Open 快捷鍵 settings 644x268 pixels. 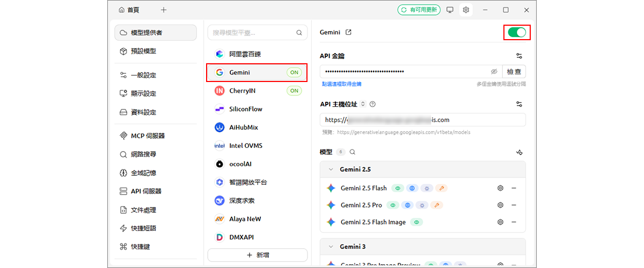(x=156, y=247)
